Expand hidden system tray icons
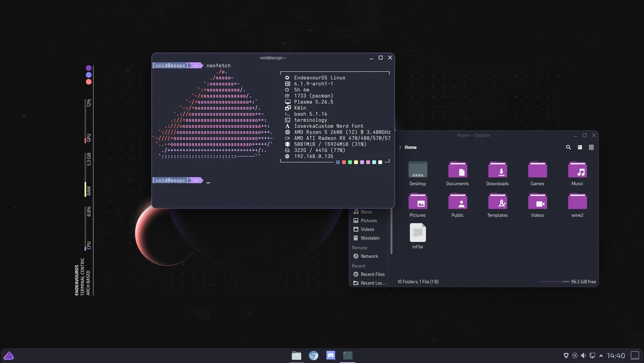Image resolution: width=644 pixels, height=363 pixels. tap(600, 355)
